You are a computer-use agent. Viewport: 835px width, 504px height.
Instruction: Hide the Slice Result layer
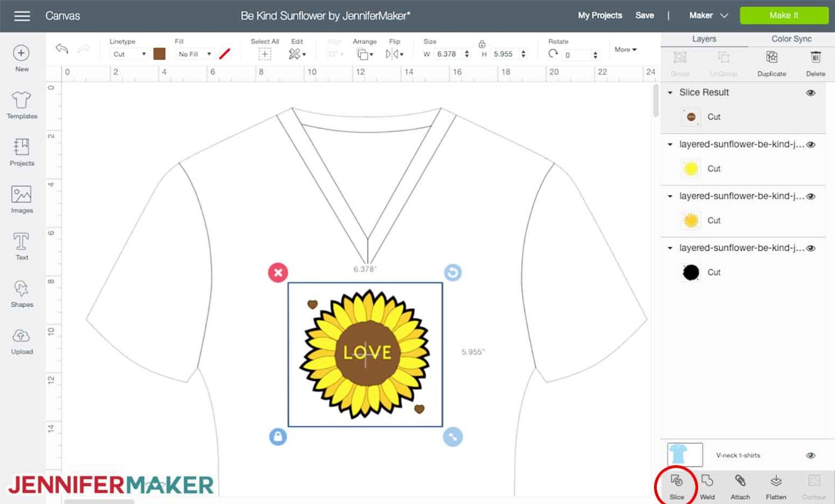(811, 93)
